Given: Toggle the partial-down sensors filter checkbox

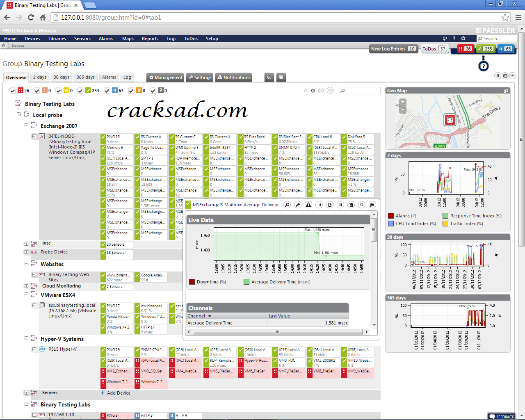Looking at the screenshot, I should [x=37, y=91].
